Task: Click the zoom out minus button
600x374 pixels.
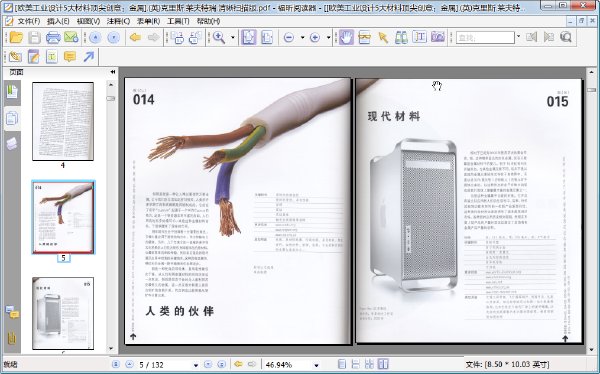Action: pos(289,38)
